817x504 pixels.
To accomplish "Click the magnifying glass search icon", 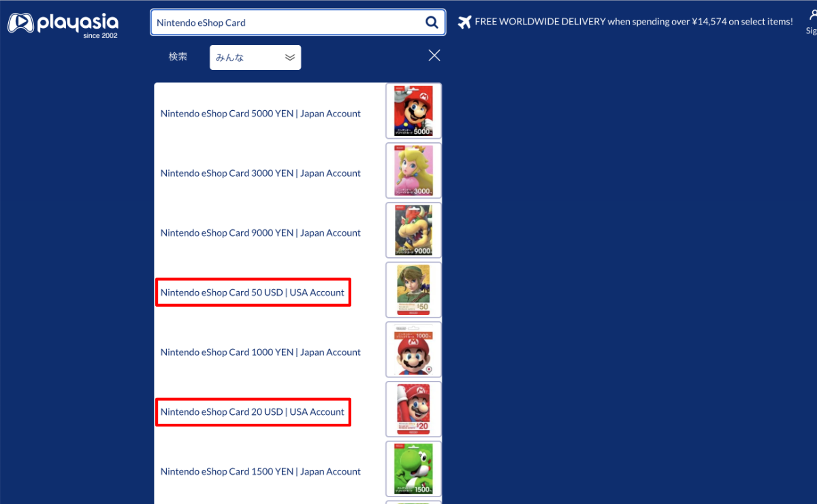I will click(x=432, y=22).
